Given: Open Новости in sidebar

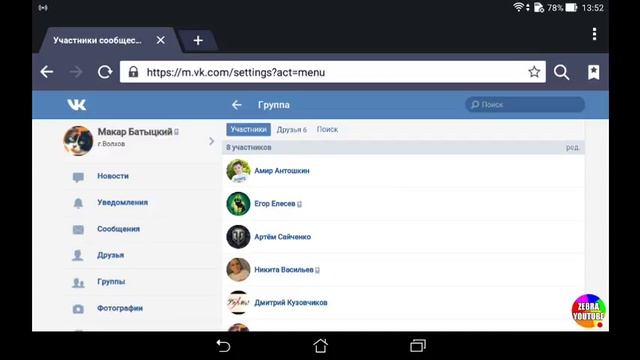Looking at the screenshot, I should (113, 176).
